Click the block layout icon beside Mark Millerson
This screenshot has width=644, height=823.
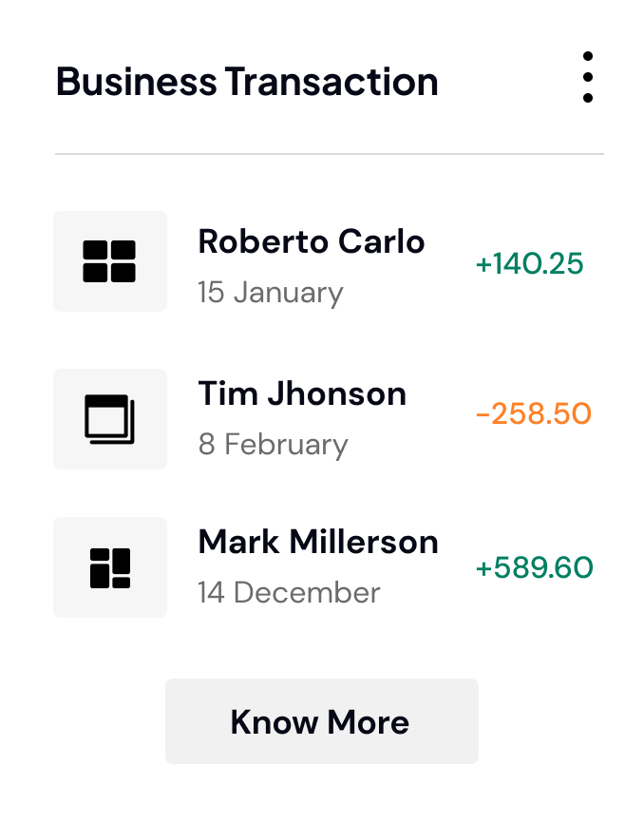[x=109, y=566]
